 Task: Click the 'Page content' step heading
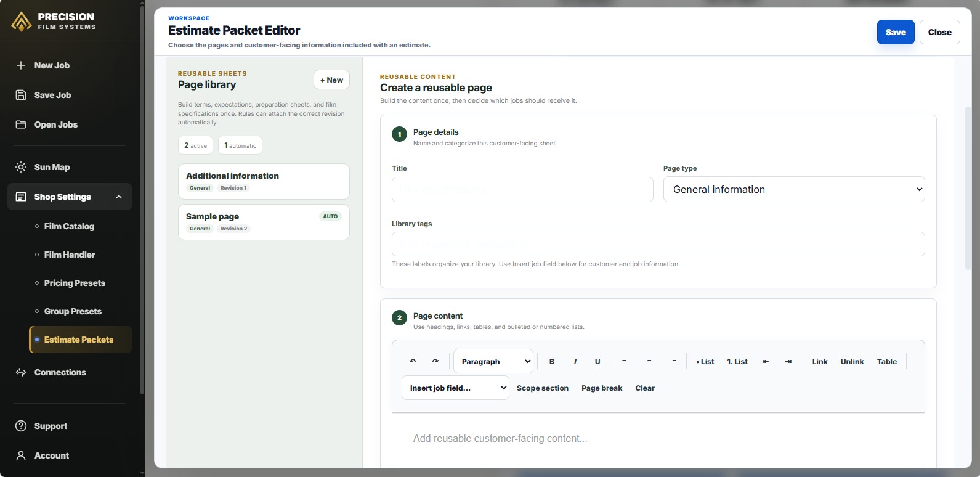[x=438, y=316]
